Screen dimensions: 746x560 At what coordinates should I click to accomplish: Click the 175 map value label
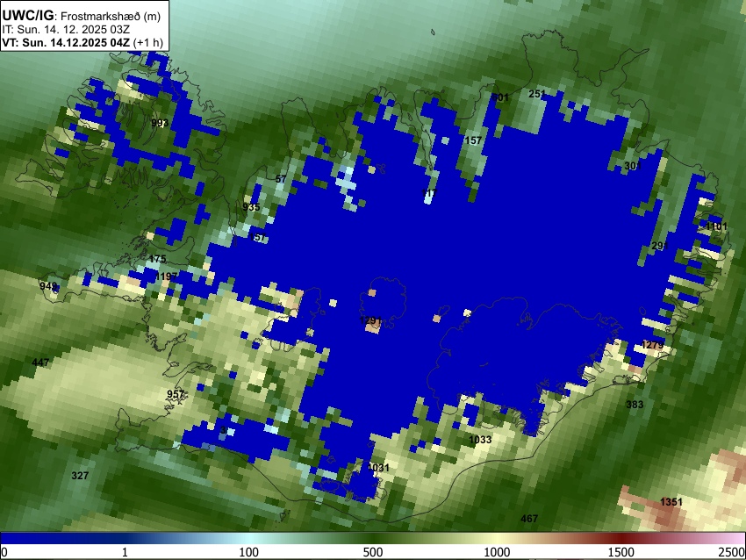click(x=157, y=259)
